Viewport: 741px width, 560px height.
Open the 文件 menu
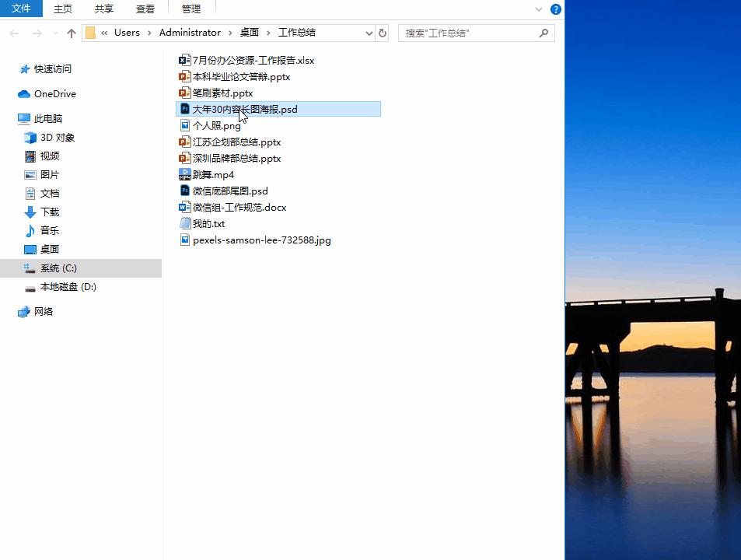pos(21,9)
